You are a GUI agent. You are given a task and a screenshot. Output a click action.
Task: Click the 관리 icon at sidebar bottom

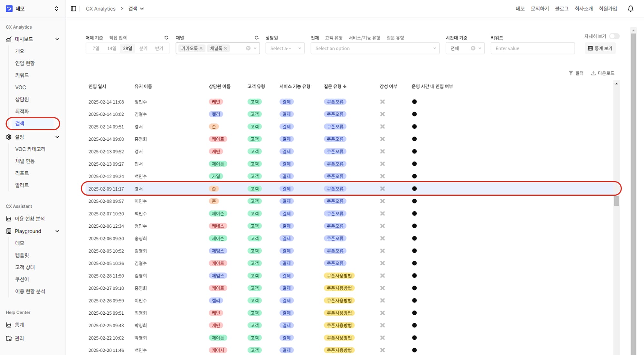coord(9,338)
